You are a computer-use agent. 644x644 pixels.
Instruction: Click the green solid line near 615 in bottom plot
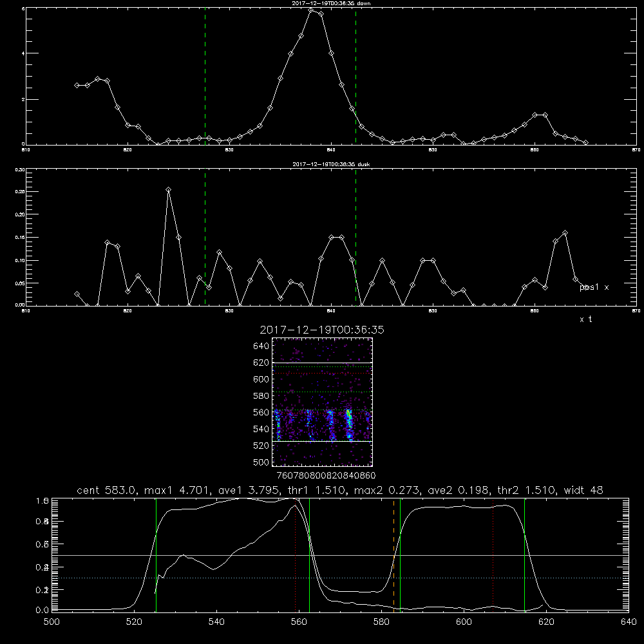tap(524, 554)
